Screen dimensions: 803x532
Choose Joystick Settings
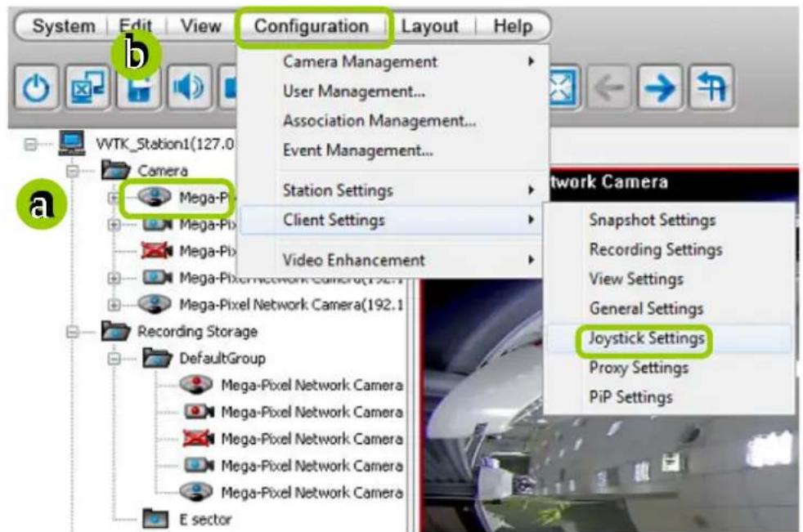pyautogui.click(x=669, y=338)
